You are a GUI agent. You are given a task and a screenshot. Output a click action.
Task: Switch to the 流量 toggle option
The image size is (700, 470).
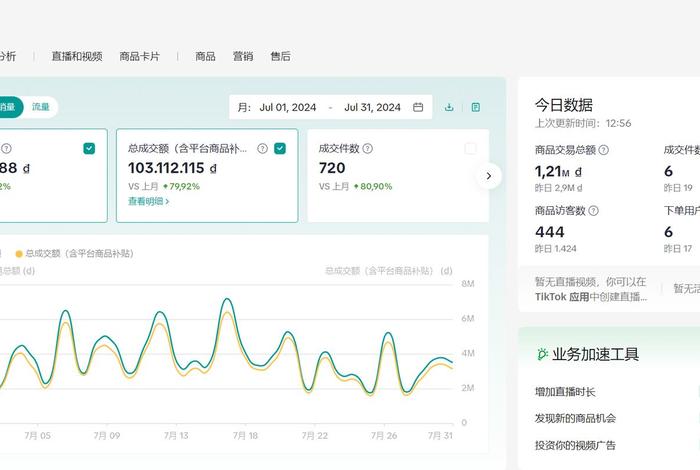point(41,107)
